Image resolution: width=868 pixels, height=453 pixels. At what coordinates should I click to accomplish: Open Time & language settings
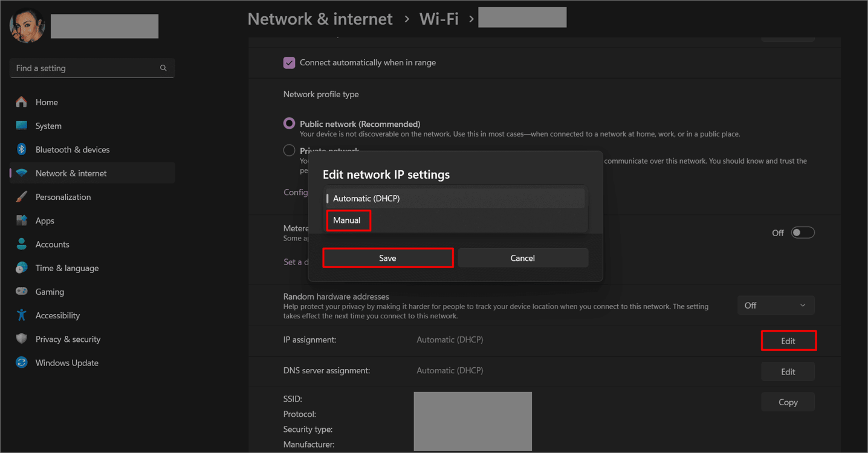[66, 268]
